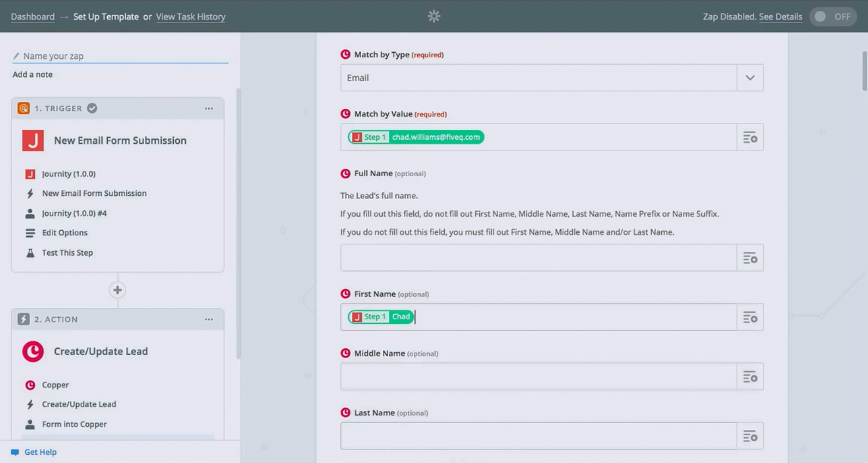Insert field button for Last Name
This screenshot has width=868, height=463.
[x=750, y=436]
